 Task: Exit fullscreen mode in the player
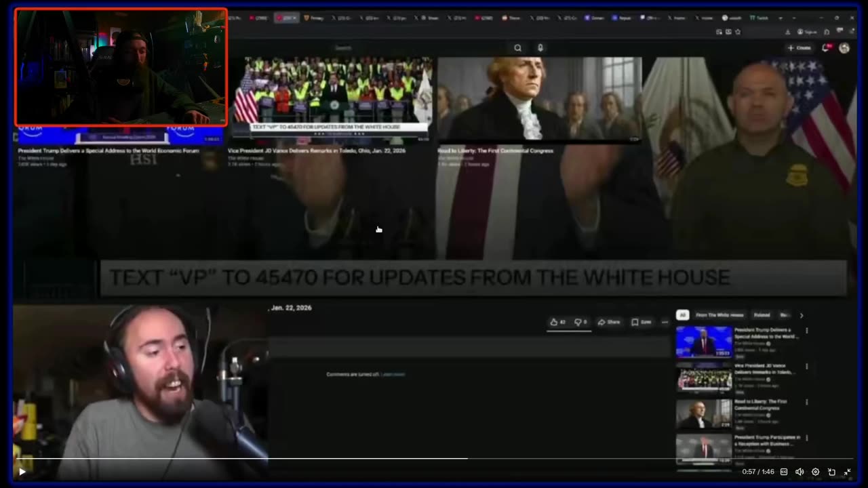tap(847, 472)
